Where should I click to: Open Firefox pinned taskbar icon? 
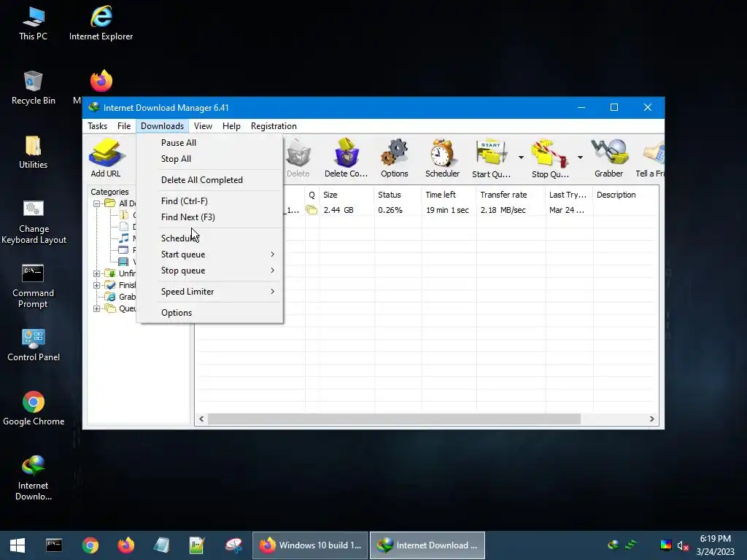125,545
